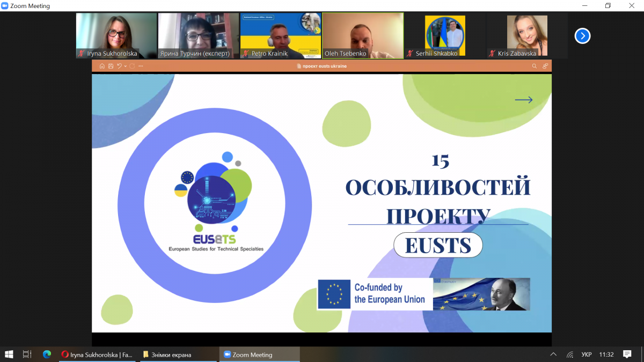
Task: Expand hidden system tray icons chevron
Action: coord(553,354)
